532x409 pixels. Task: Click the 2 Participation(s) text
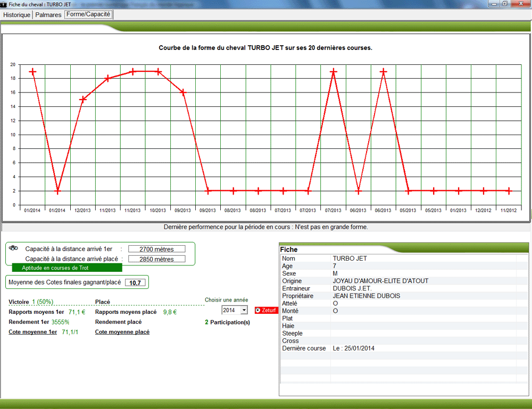coord(227,322)
